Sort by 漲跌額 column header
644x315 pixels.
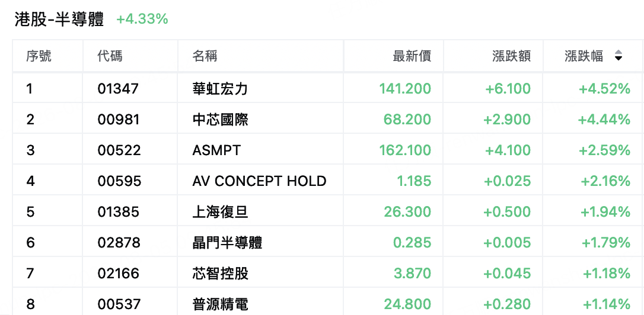511,56
